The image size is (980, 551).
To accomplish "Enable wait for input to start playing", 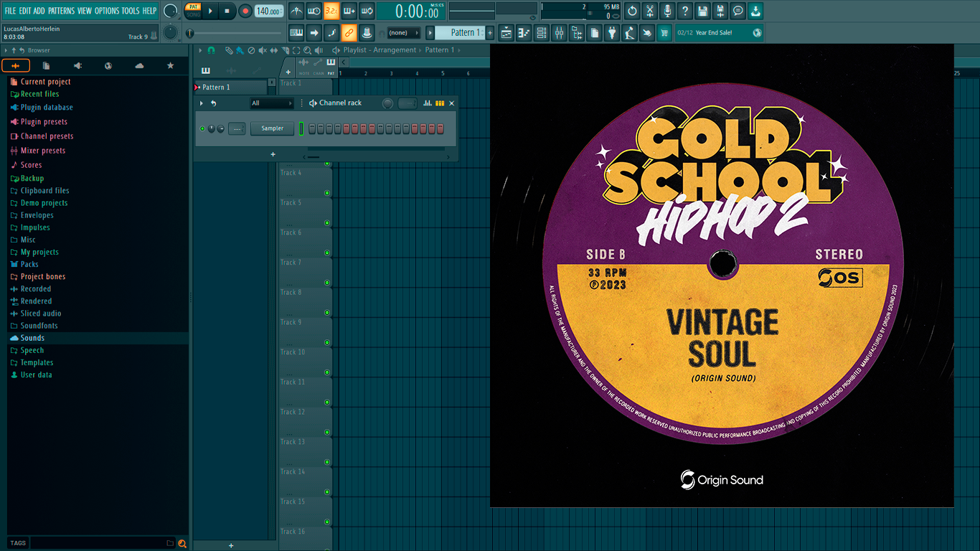I will point(314,11).
